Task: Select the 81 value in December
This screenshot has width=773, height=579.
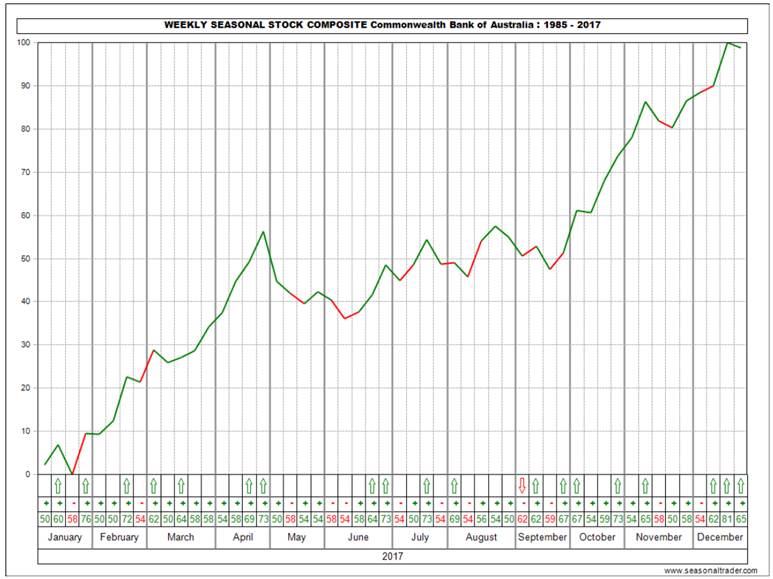Action: click(727, 519)
